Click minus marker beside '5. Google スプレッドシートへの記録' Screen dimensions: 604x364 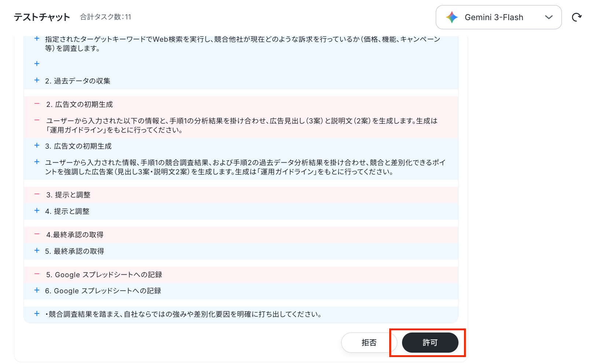[x=37, y=274]
